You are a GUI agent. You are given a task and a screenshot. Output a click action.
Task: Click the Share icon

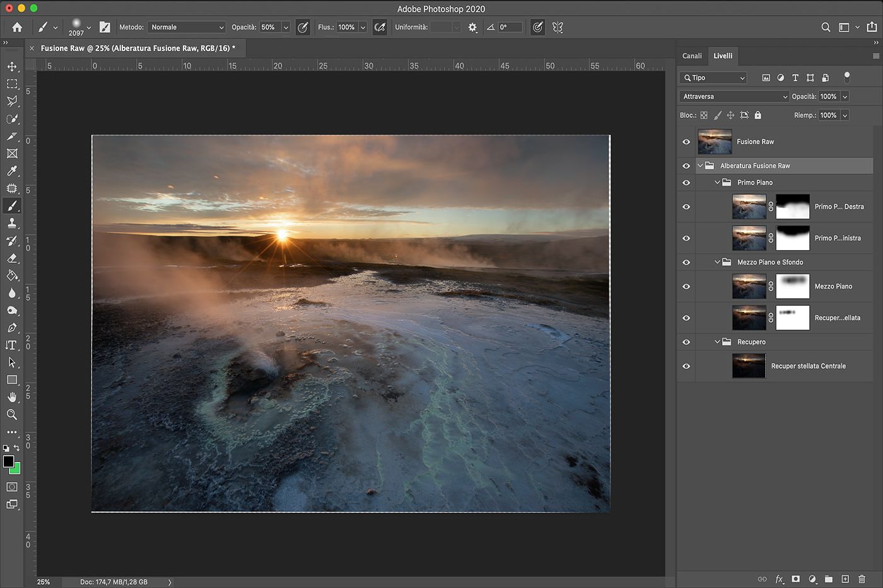(x=872, y=27)
